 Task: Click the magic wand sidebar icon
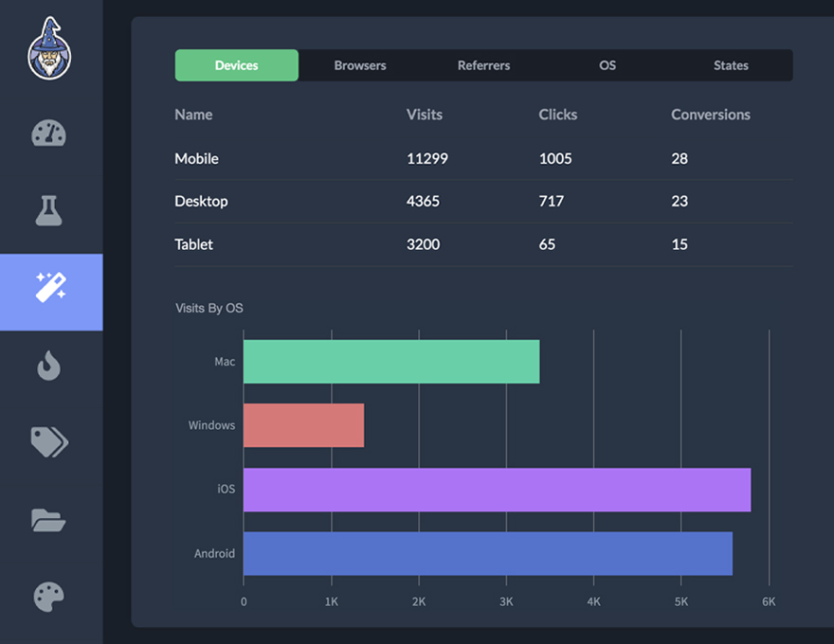[48, 291]
